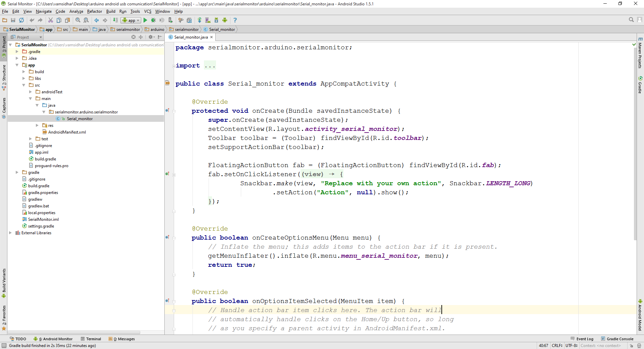Toggle the tool window bar button at bottom-left
Image resolution: width=644 pixels, height=349 pixels.
[x=4, y=346]
